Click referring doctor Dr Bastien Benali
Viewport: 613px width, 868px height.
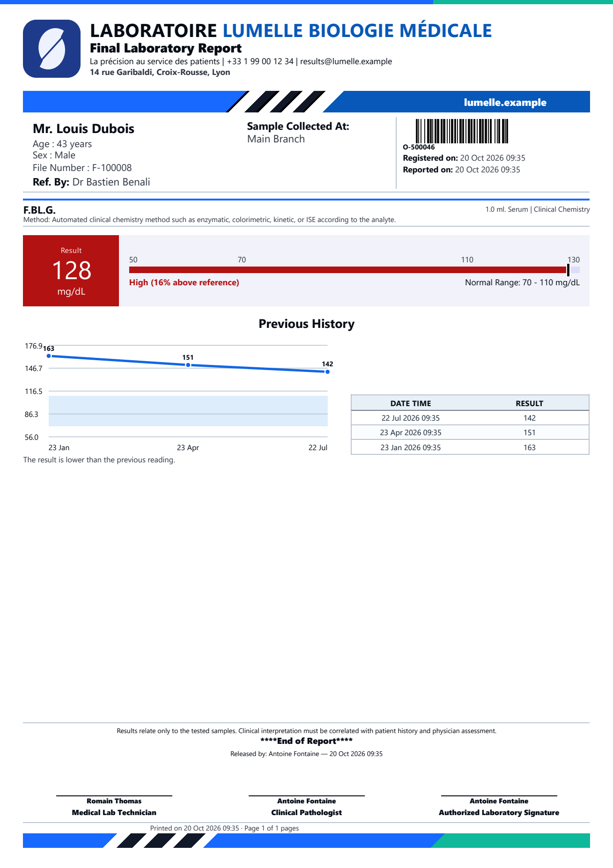111,182
